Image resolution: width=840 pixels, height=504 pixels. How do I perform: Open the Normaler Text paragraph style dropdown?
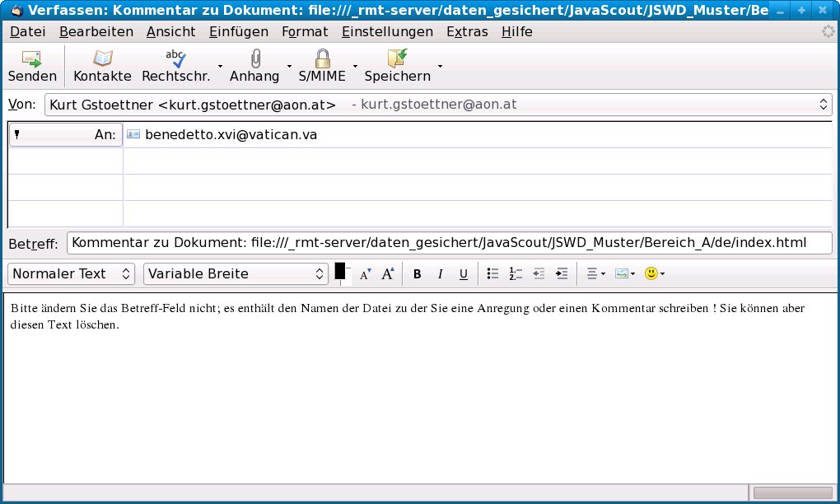[71, 273]
